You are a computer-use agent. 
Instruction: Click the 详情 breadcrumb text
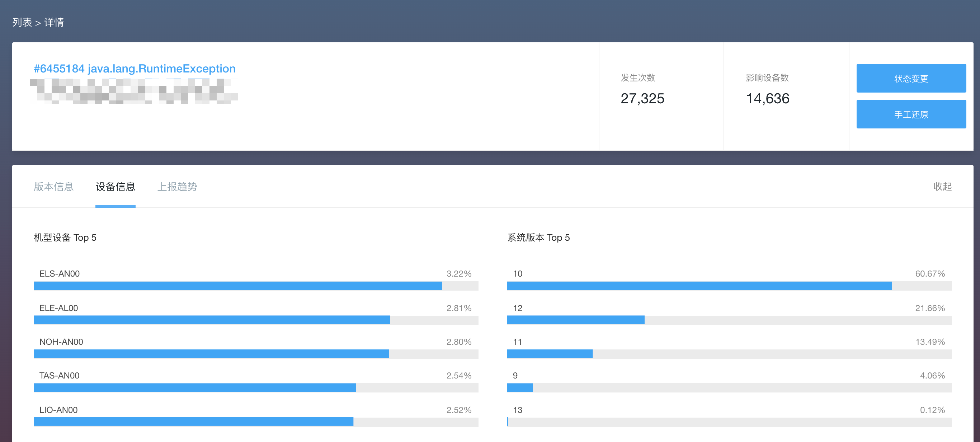coord(54,23)
